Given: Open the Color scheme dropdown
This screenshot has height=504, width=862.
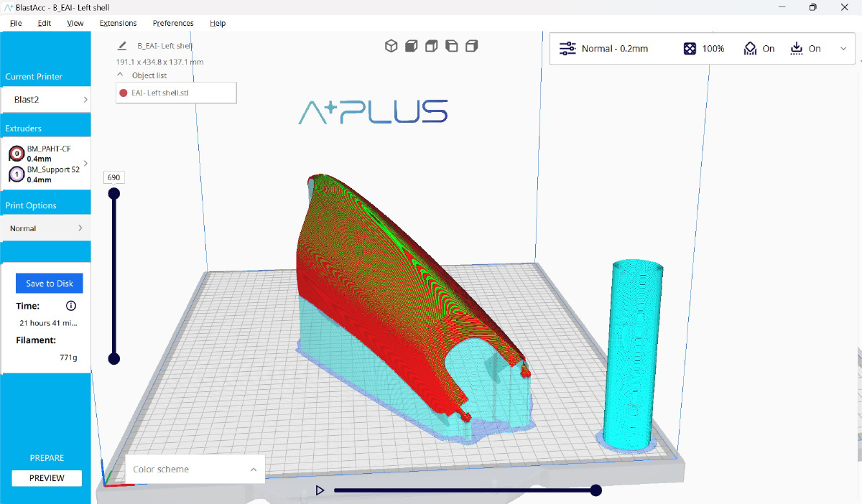Looking at the screenshot, I should 195,470.
